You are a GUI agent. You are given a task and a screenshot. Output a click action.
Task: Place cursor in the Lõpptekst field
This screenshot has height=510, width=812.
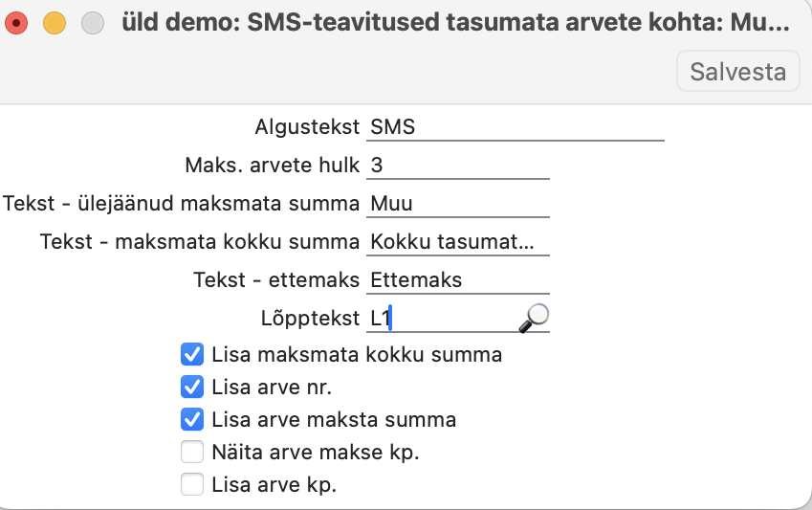(x=440, y=318)
